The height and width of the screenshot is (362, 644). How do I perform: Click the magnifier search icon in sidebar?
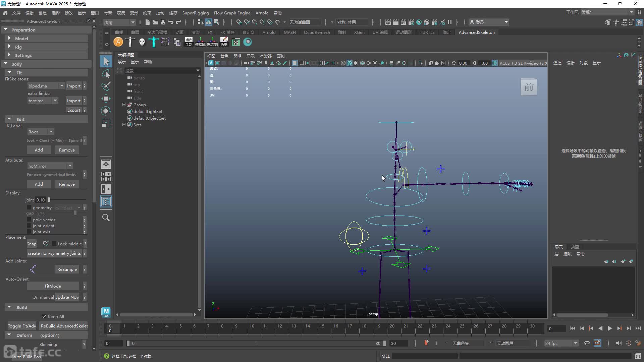pos(106,218)
